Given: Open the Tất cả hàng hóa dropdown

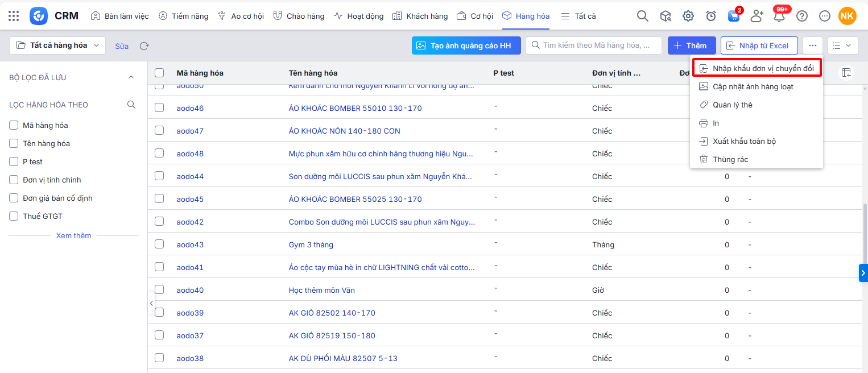Looking at the screenshot, I should click(x=57, y=45).
